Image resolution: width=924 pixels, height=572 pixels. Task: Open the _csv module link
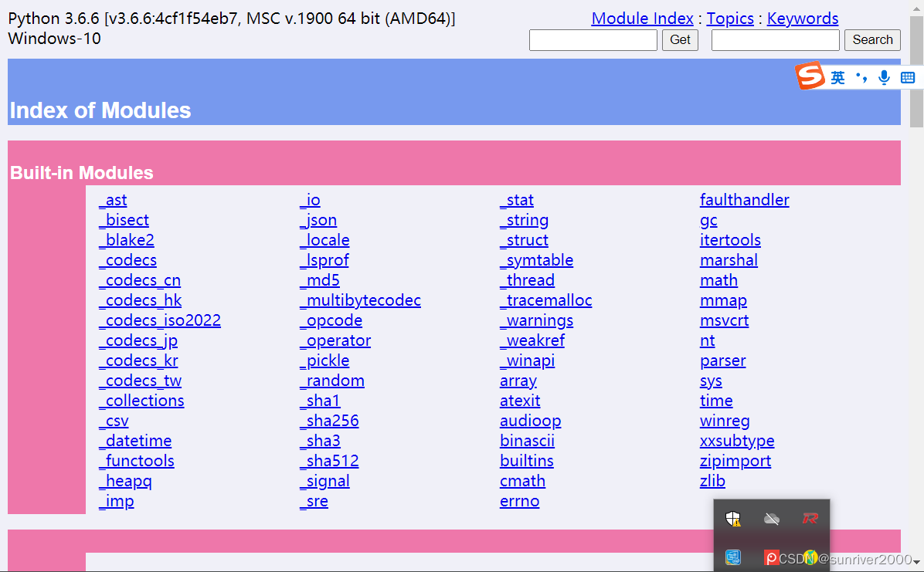113,421
